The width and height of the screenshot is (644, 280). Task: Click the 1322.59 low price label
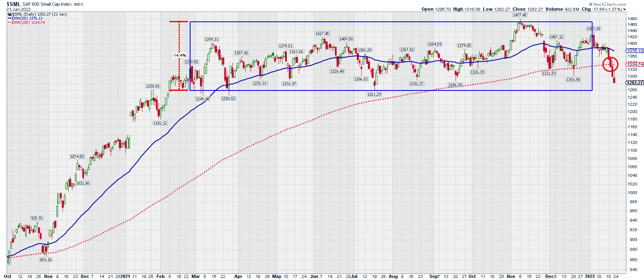tap(549, 73)
